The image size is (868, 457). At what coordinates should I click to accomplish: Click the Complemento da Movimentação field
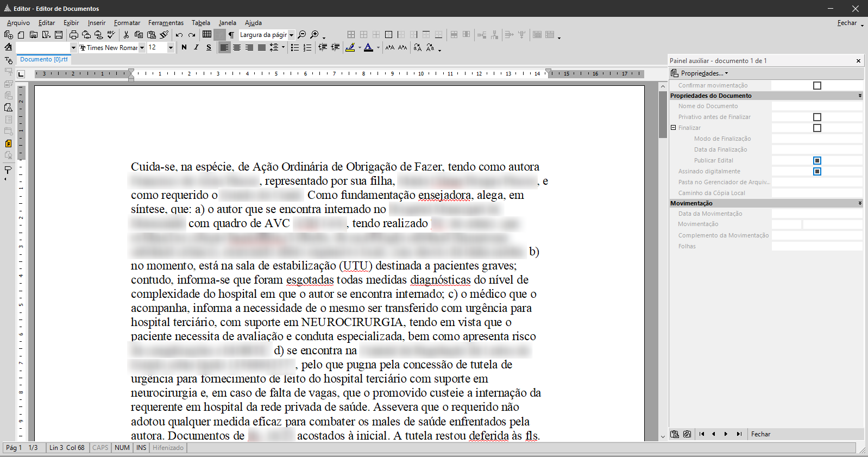click(817, 235)
